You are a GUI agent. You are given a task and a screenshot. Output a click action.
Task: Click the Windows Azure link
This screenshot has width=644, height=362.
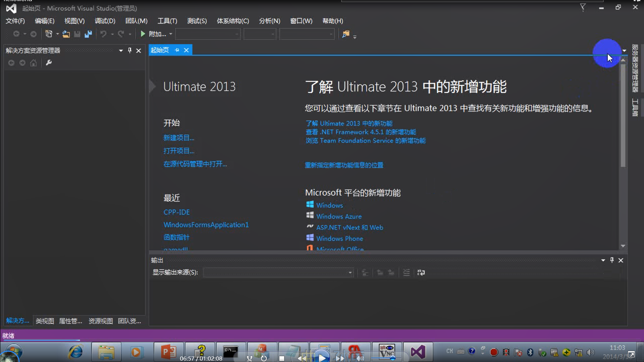[x=339, y=216]
